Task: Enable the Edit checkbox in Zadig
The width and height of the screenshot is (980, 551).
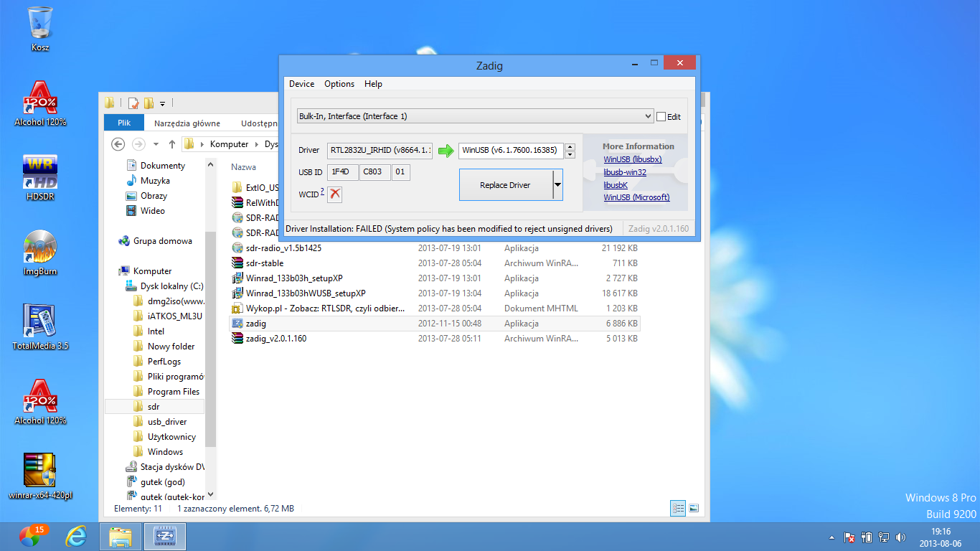Action: point(661,116)
